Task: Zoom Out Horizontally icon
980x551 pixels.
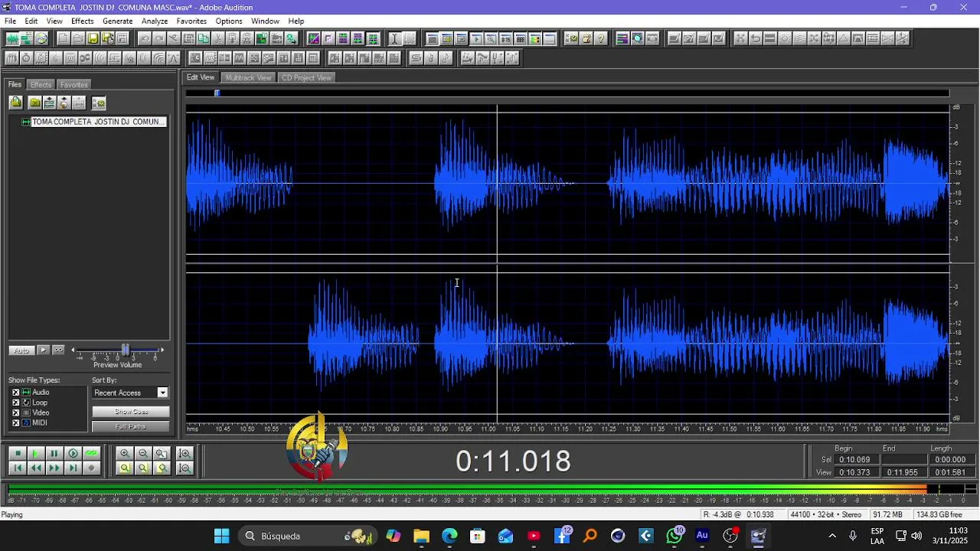Action: (x=143, y=453)
